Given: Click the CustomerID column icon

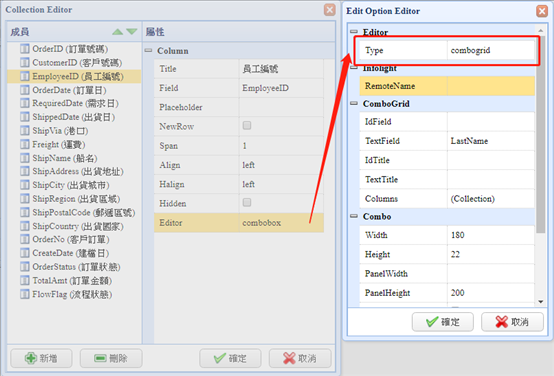Looking at the screenshot, I should pyautogui.click(x=24, y=62).
